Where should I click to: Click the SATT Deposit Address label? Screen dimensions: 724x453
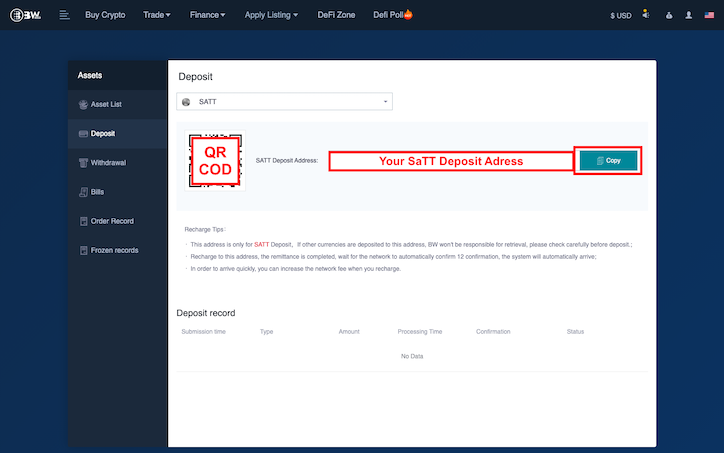(x=287, y=161)
